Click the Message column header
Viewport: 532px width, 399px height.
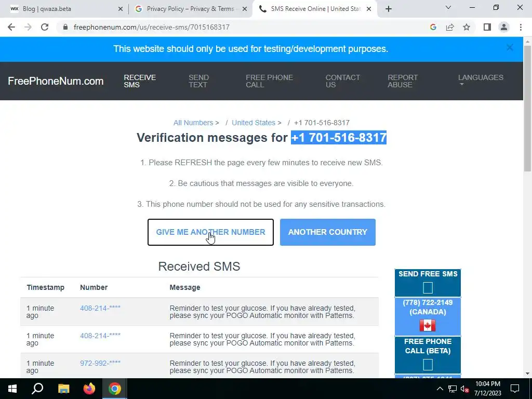[x=185, y=287]
